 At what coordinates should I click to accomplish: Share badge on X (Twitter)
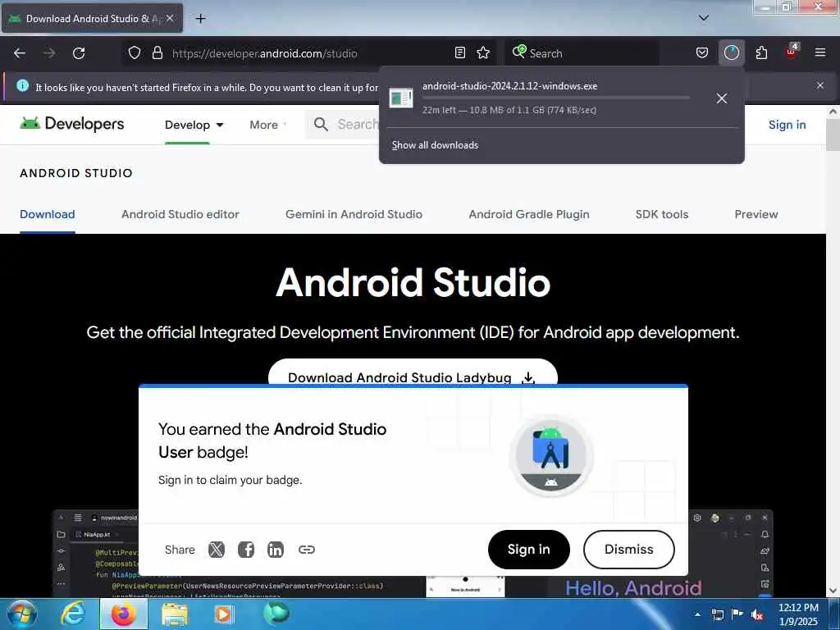[217, 550]
